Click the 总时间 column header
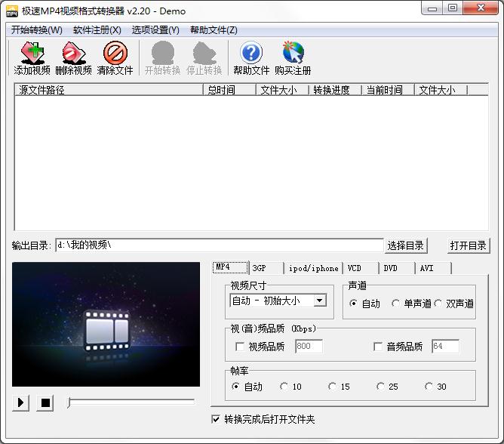This screenshot has height=444, width=504. tap(229, 90)
